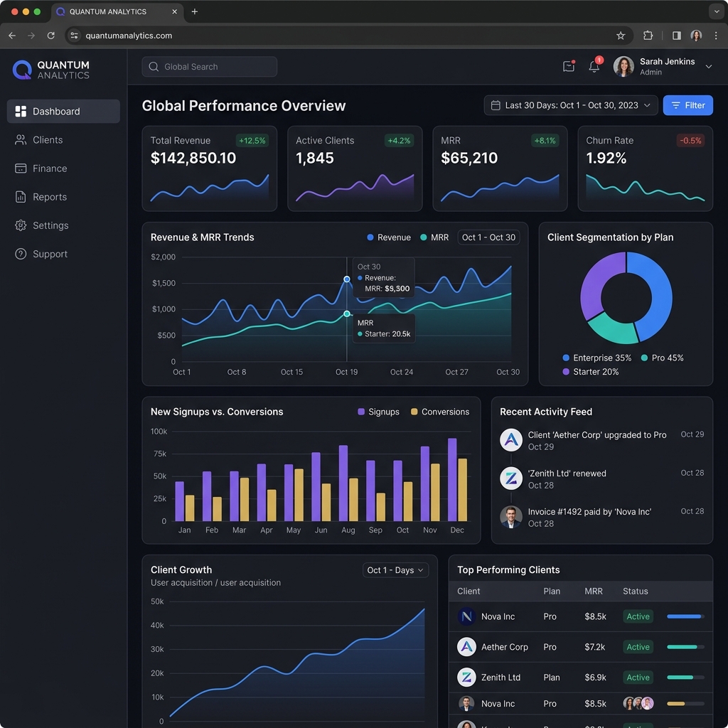The width and height of the screenshot is (728, 728).
Task: Sort by the Client column header
Action: [x=469, y=591]
